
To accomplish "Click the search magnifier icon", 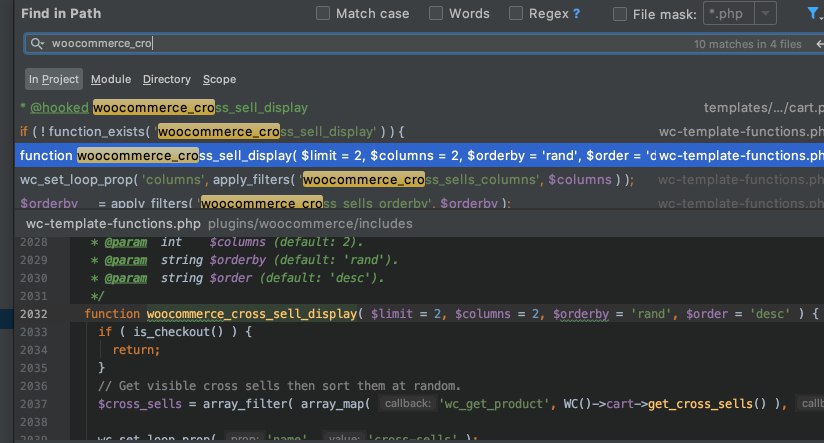I will [x=36, y=44].
